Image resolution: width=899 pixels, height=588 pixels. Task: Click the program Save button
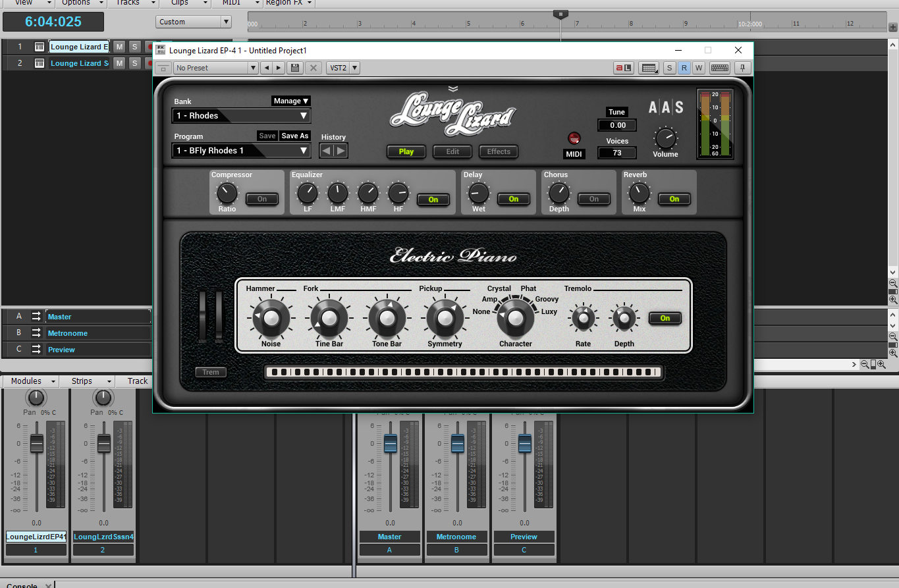pos(267,136)
